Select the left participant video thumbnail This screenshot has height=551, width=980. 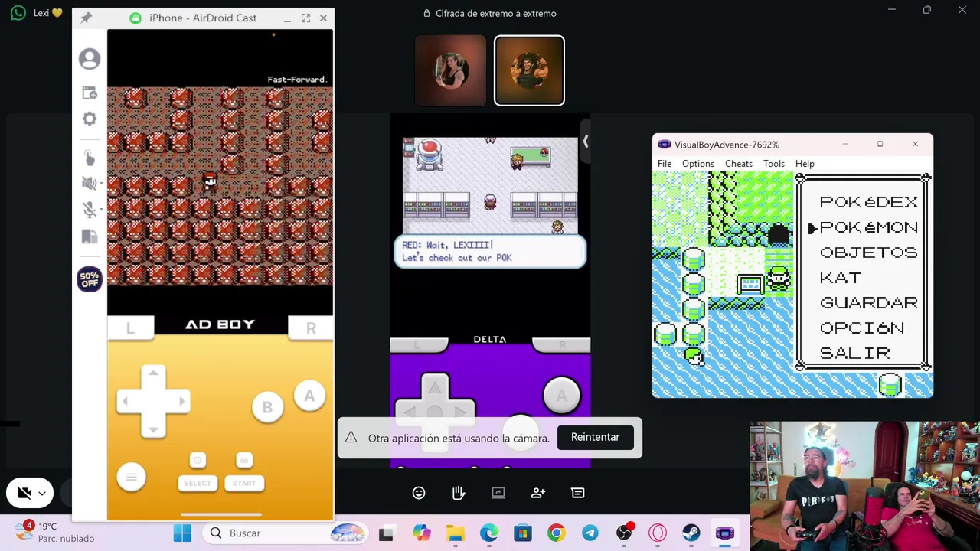coord(450,70)
